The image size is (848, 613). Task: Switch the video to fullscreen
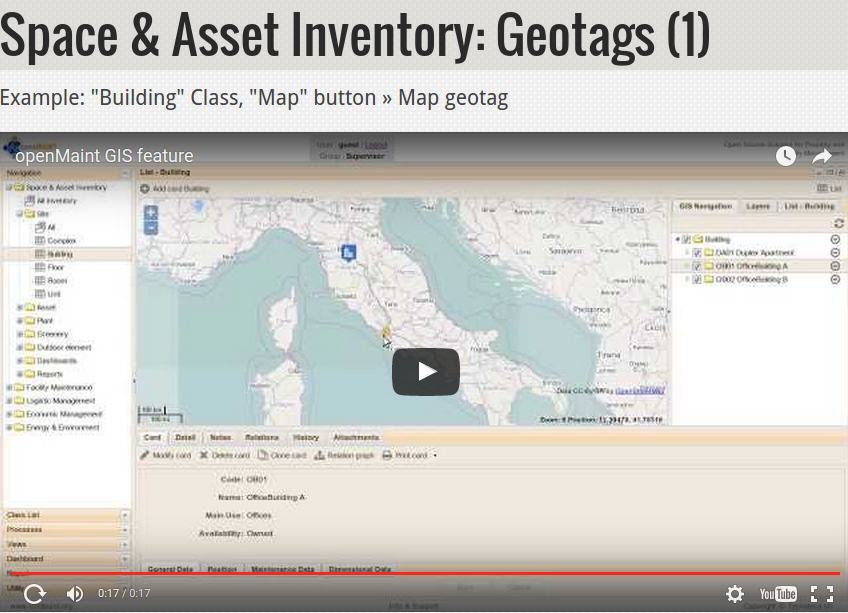point(822,594)
